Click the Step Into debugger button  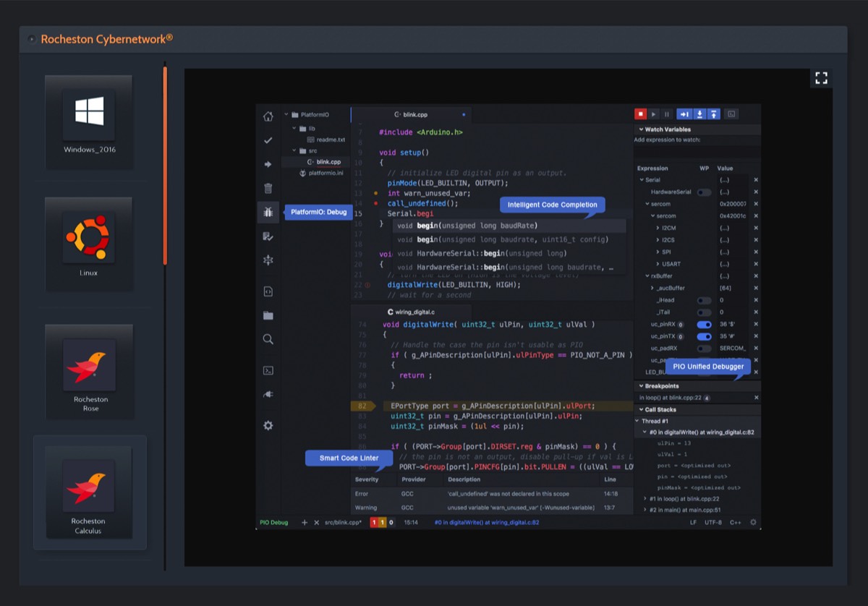(699, 114)
